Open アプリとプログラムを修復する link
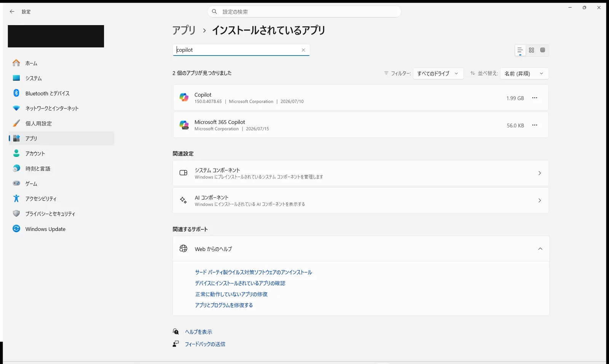 [224, 305]
